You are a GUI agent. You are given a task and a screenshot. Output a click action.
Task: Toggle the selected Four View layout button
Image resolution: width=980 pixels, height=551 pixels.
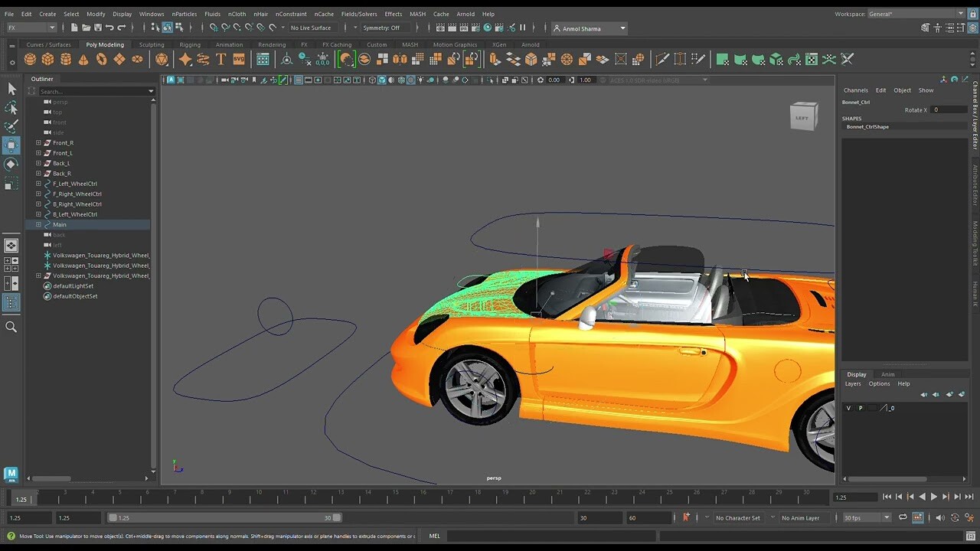(11, 264)
